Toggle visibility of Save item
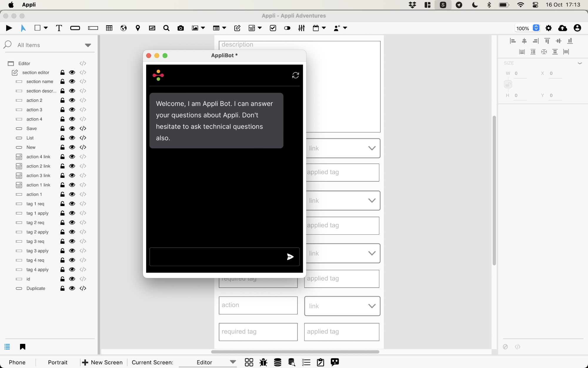588x368 pixels. pos(72,128)
